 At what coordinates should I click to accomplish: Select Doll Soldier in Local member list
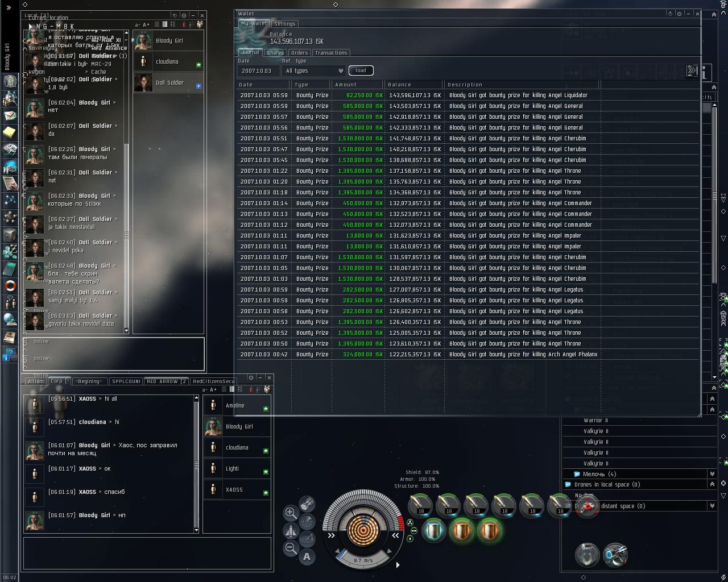(168, 82)
